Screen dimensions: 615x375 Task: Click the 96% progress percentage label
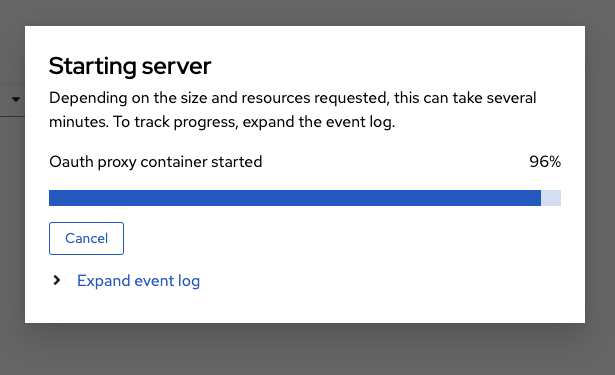click(545, 162)
